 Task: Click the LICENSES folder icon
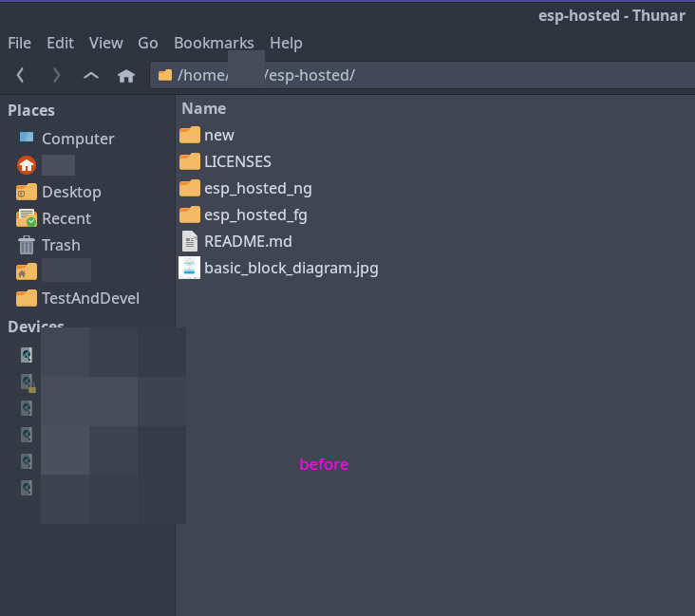[x=190, y=161]
